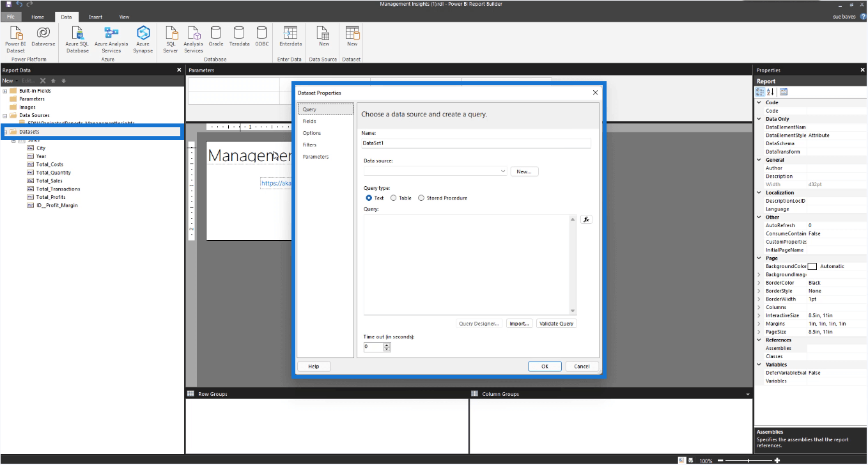Expand the Margins property

759,324
